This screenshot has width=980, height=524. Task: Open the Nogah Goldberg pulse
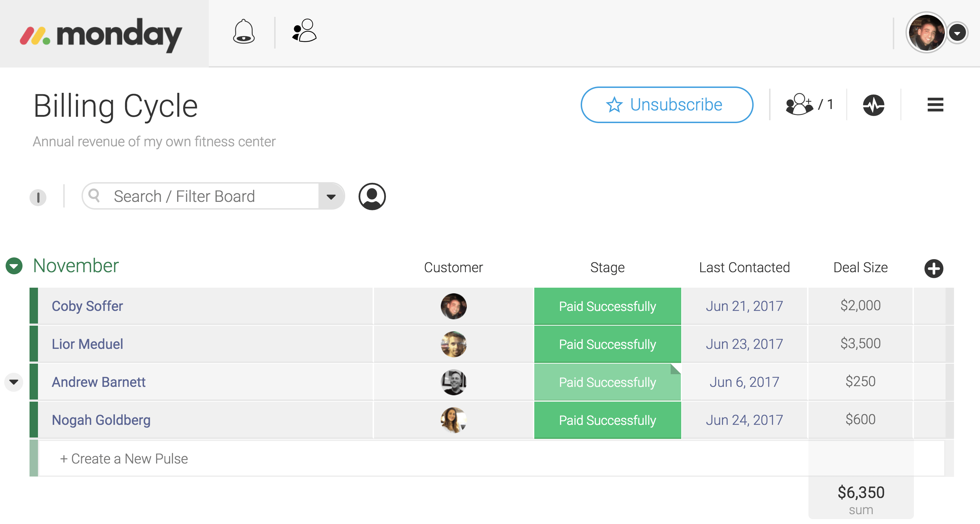101,420
